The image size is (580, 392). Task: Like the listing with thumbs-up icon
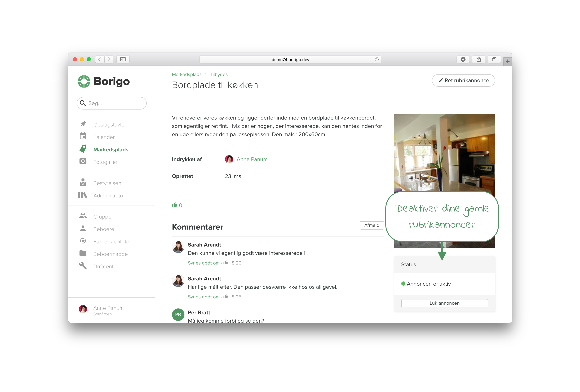click(x=175, y=205)
